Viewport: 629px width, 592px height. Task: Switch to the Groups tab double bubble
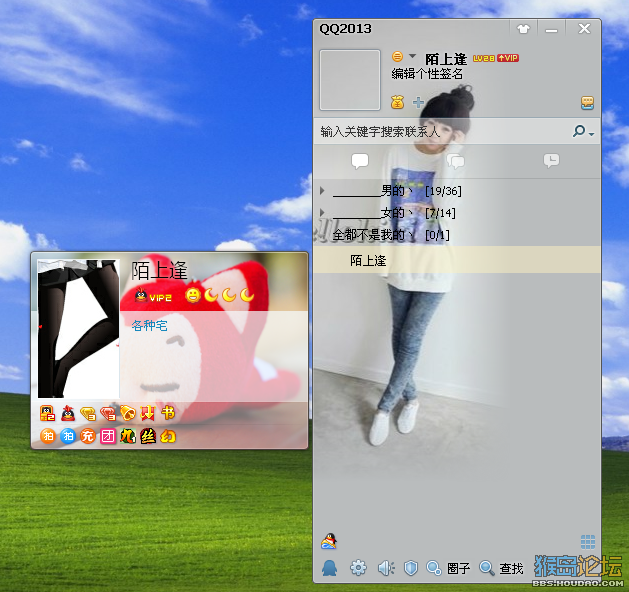[456, 161]
